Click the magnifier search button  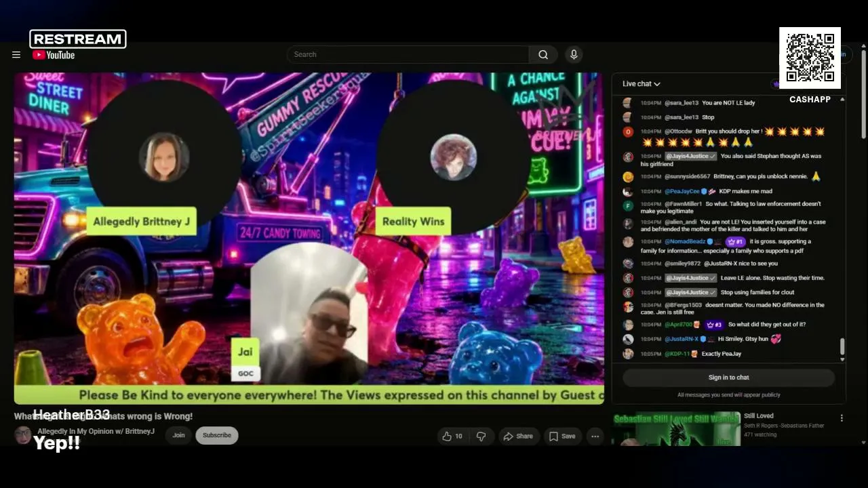543,54
